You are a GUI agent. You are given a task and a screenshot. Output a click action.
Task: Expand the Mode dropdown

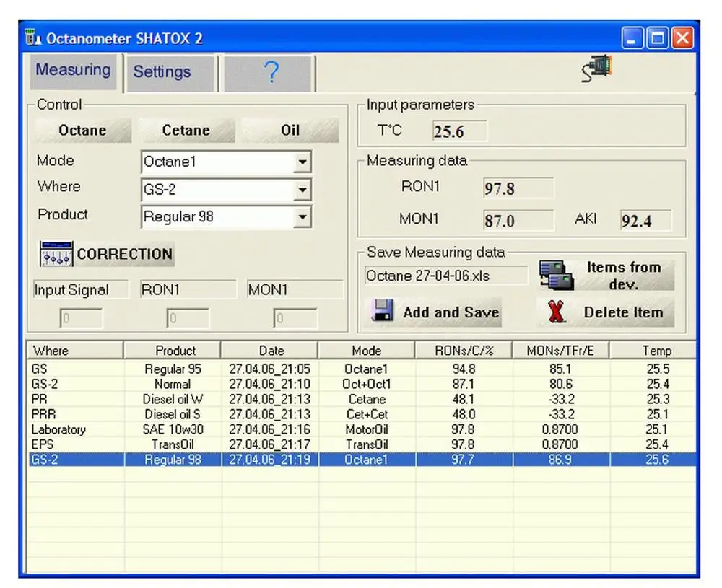point(303,162)
